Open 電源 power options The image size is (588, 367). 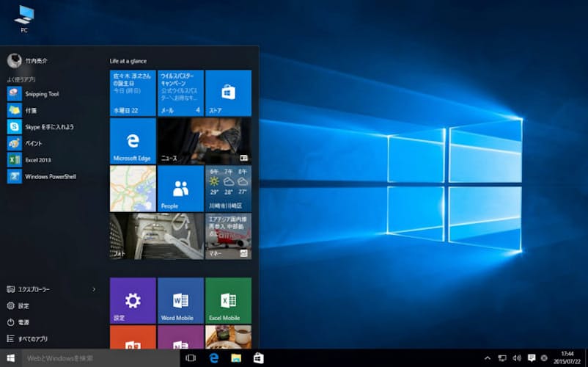23,322
